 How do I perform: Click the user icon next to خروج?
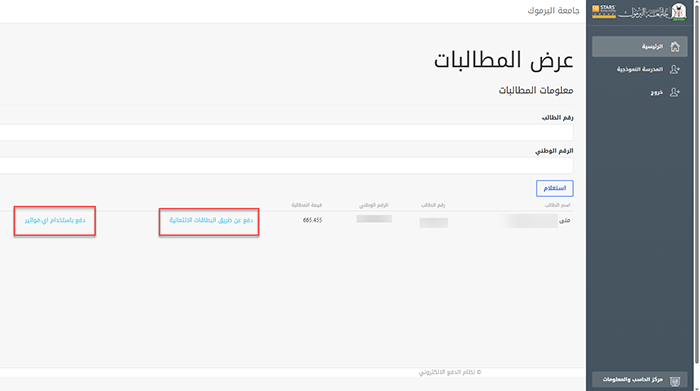[x=675, y=92]
